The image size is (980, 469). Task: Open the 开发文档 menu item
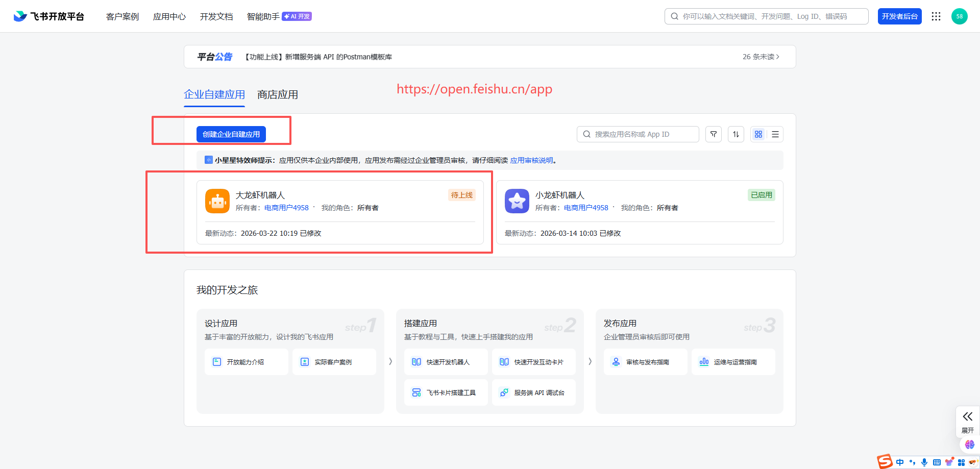tap(216, 16)
